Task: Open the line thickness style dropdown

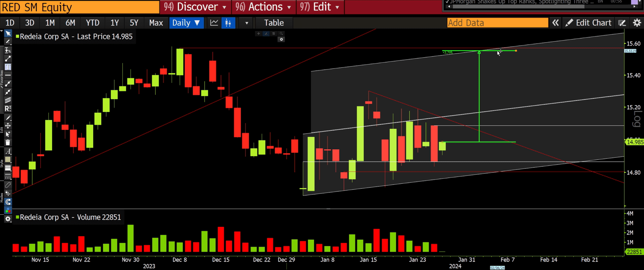Action: [x=8, y=168]
